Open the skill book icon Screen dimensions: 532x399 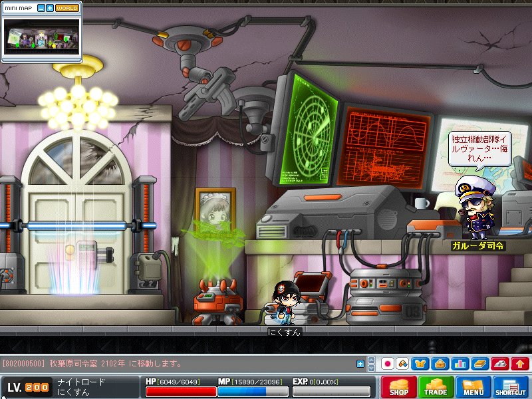click(480, 364)
